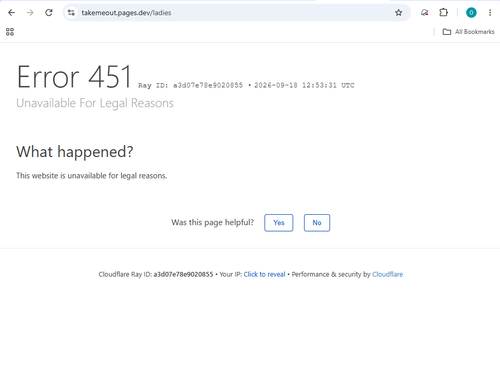Click the forward navigation arrow
The height and width of the screenshot is (391, 500).
(30, 13)
